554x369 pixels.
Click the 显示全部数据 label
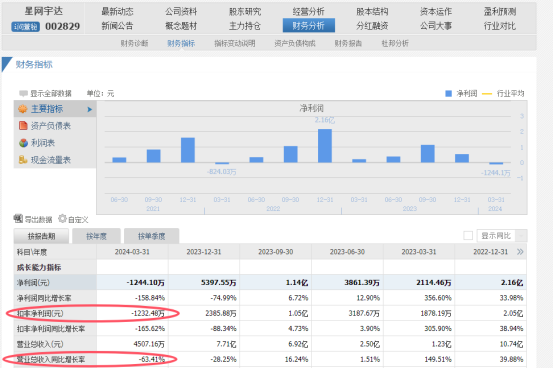tap(51, 93)
